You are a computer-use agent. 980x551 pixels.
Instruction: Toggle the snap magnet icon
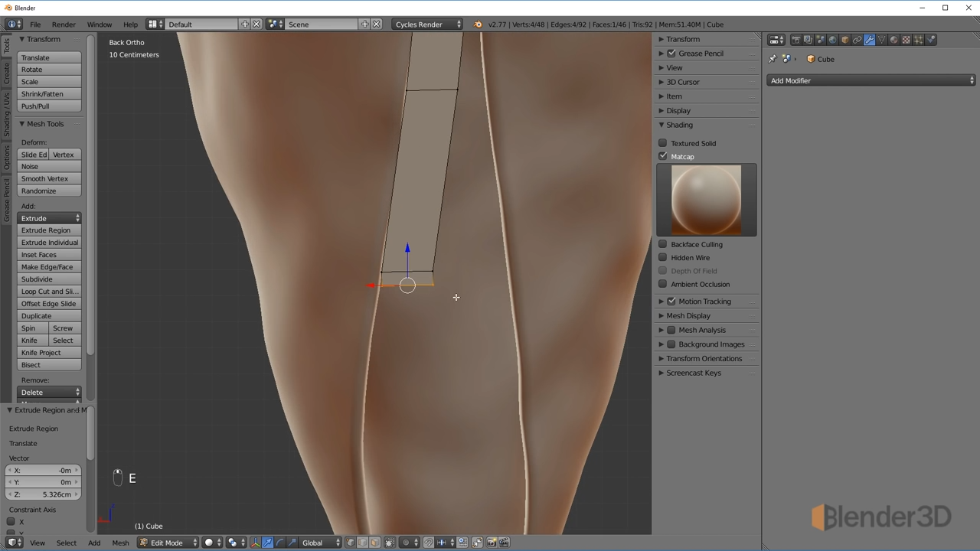428,543
